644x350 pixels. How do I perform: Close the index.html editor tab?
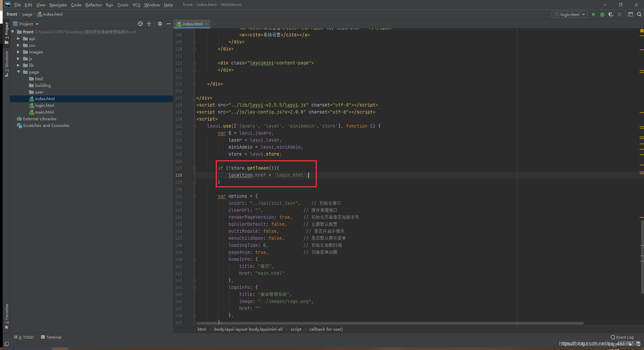[206, 24]
